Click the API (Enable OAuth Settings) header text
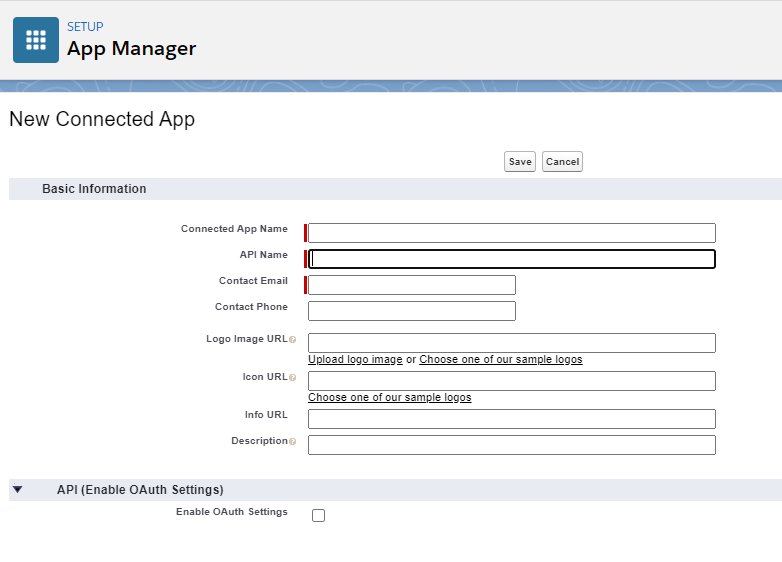 click(x=140, y=490)
